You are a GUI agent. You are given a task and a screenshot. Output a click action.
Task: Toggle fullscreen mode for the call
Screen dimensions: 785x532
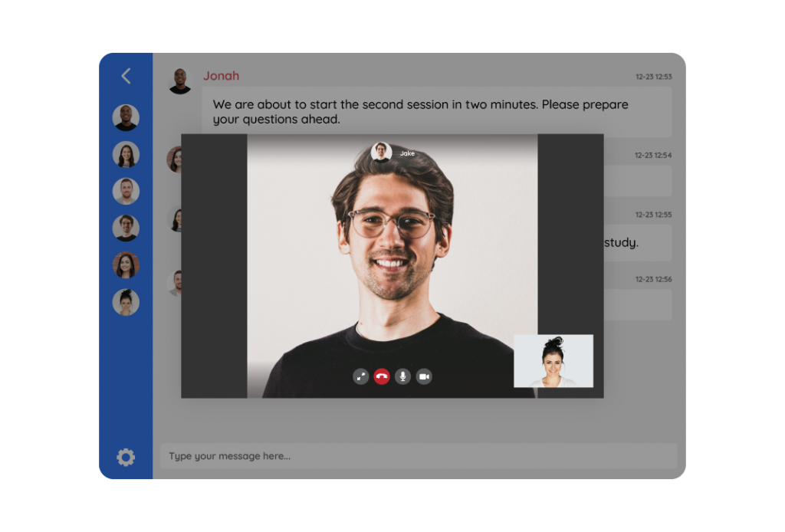[x=360, y=376]
